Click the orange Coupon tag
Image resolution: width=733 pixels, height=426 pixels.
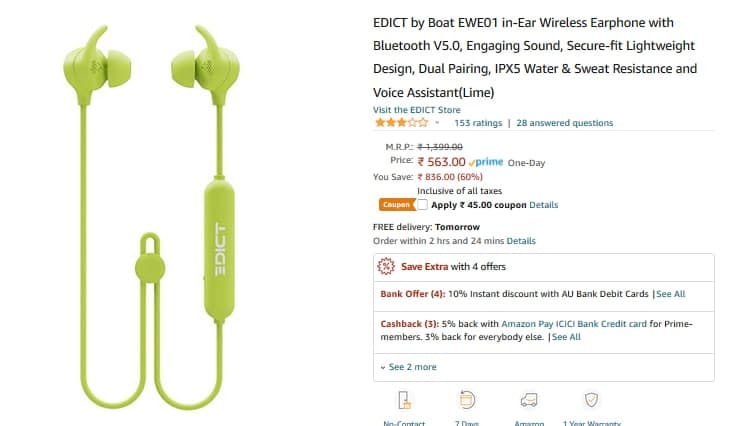(397, 205)
